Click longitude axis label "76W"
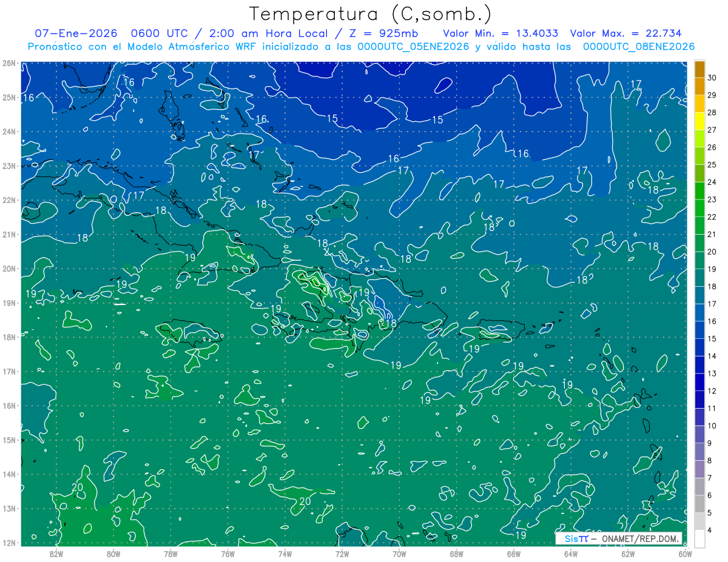728x562 pixels. click(x=228, y=554)
